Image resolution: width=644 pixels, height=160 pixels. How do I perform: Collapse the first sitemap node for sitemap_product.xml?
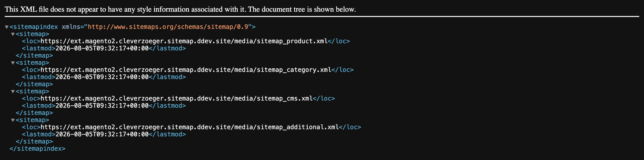(x=13, y=34)
